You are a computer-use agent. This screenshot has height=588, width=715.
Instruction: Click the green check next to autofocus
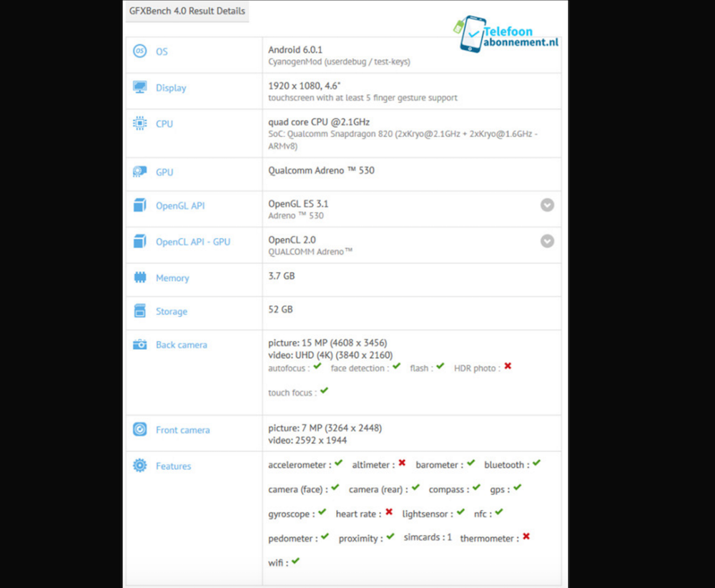[318, 366]
